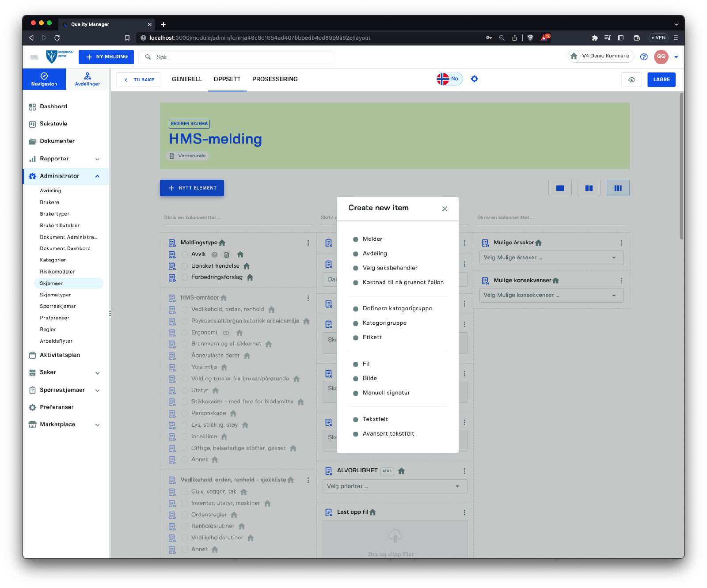Close the Create new item dialog
This screenshot has height=588, width=707.
coord(445,209)
